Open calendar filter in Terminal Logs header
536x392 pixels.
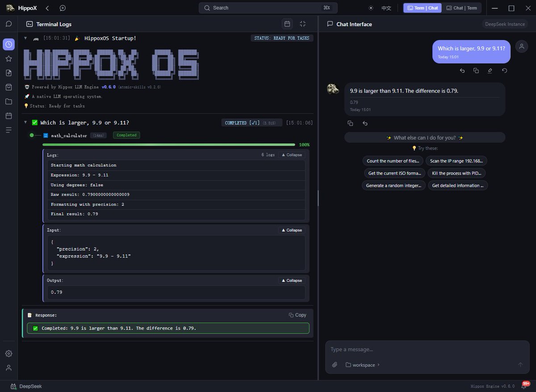pos(287,24)
